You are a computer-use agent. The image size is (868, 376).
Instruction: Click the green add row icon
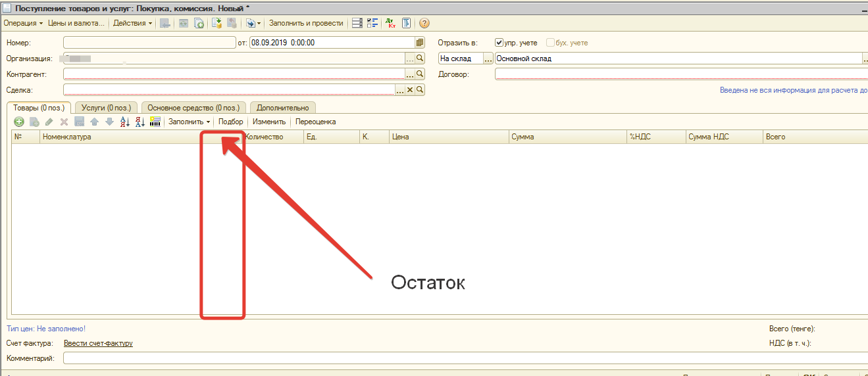tap(18, 122)
